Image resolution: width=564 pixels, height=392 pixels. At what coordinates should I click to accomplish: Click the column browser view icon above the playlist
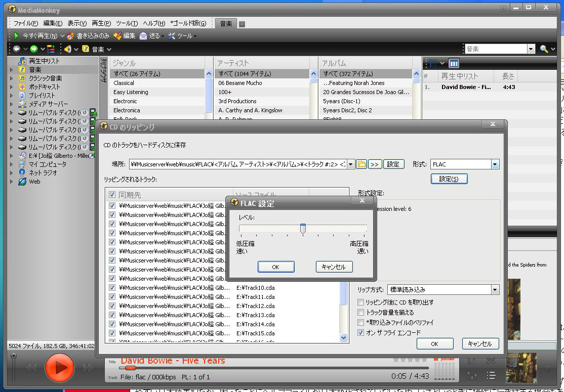pos(454,63)
